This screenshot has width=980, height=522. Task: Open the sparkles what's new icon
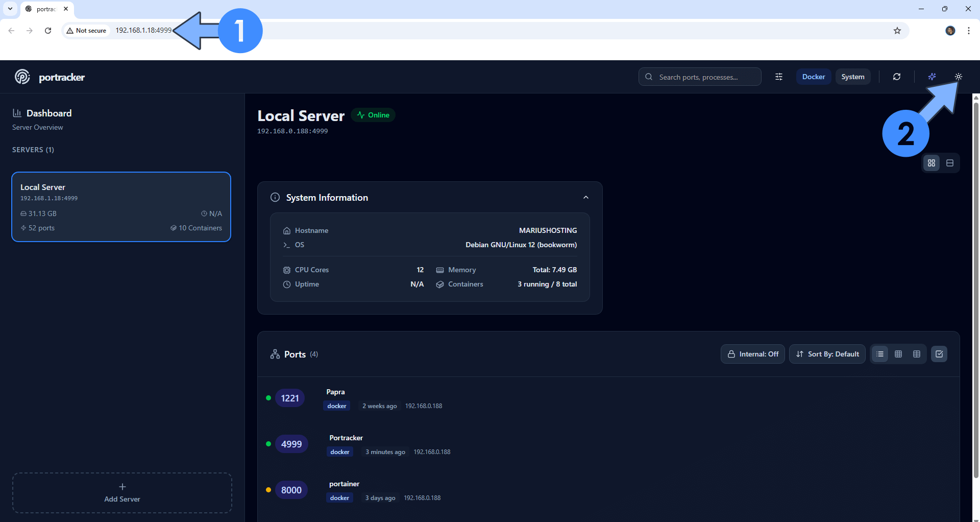(x=932, y=77)
